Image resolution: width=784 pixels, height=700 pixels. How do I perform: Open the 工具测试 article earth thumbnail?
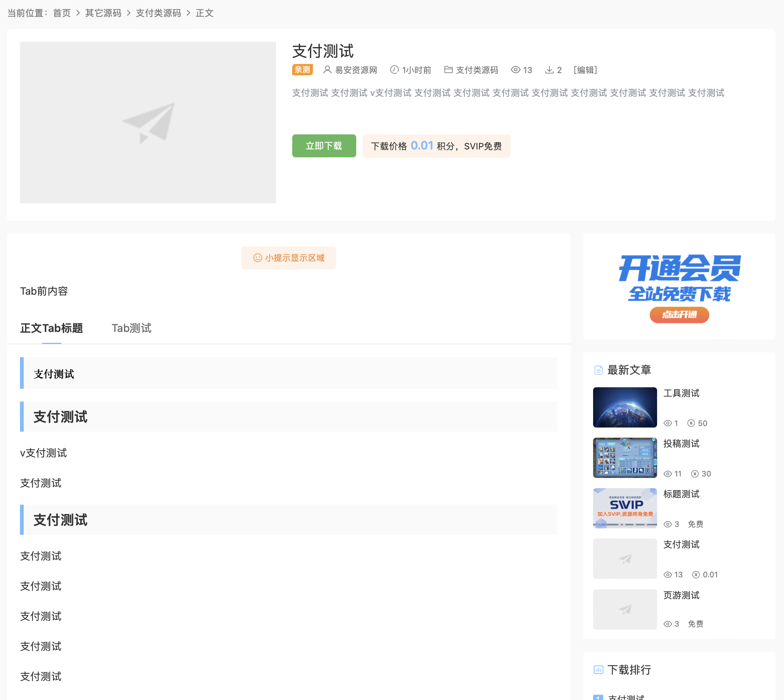[x=625, y=407]
